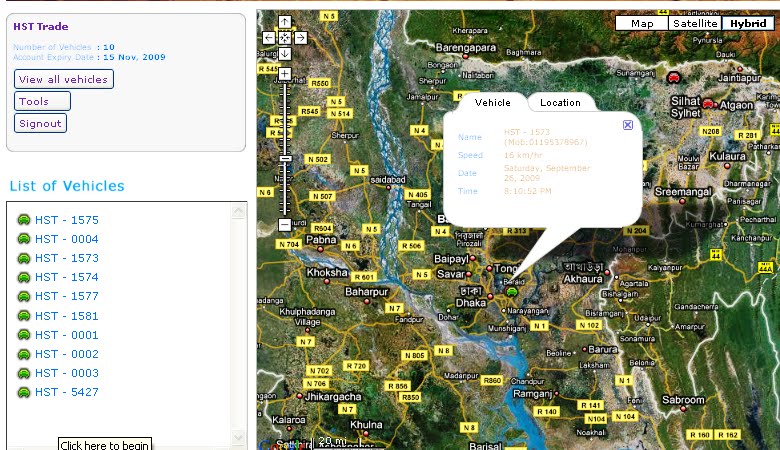Select vehicle HST - 1573 link
The width and height of the screenshot is (780, 450).
pos(67,258)
